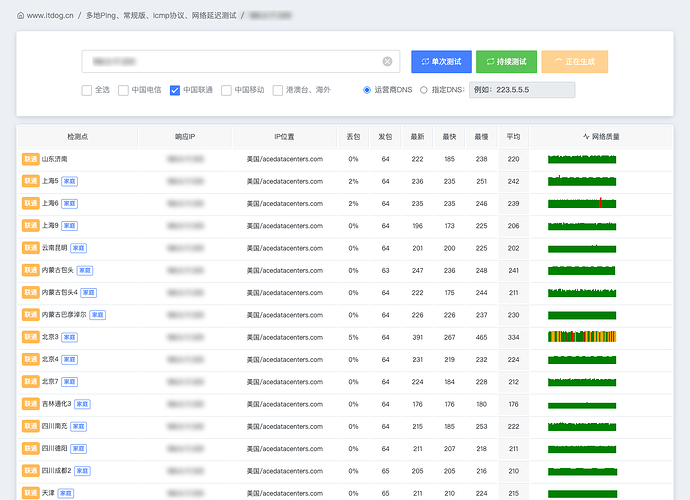
Task: Click the 家庭 tag next to 云南昆明
Action: click(78, 248)
